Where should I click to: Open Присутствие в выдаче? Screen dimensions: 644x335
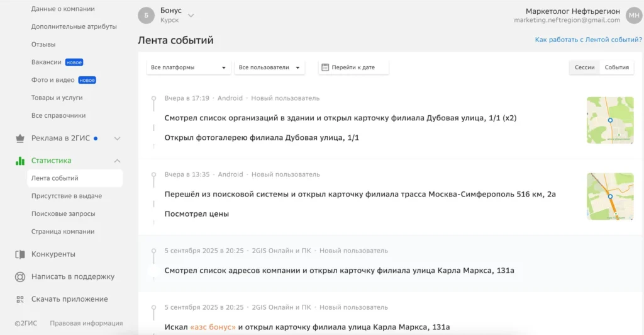click(x=67, y=196)
